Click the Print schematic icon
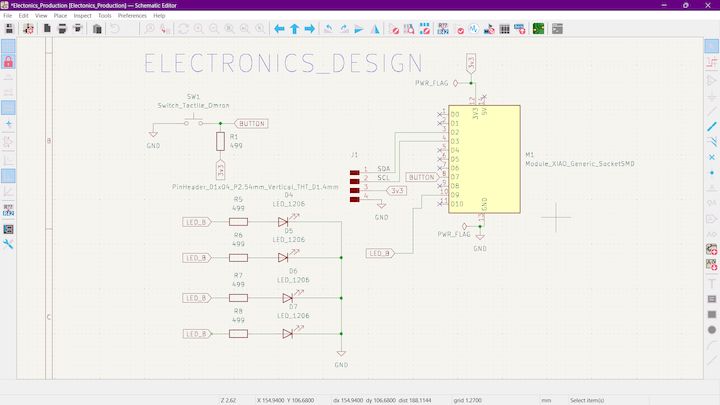The height and width of the screenshot is (405, 720). tap(62, 29)
